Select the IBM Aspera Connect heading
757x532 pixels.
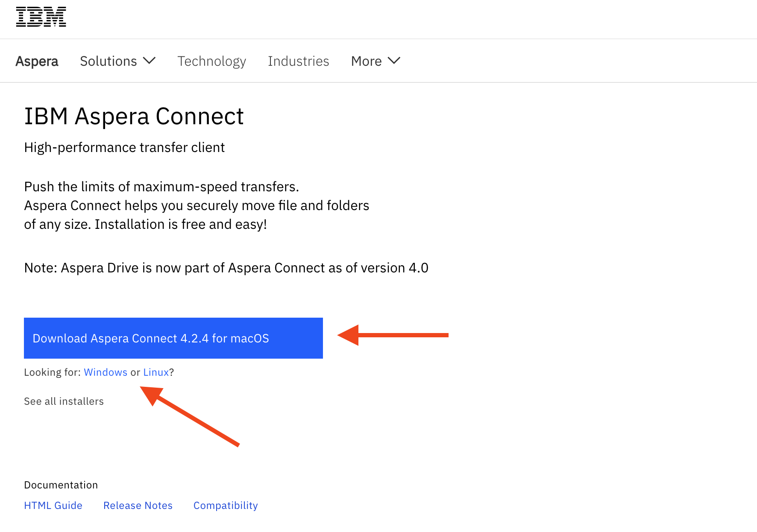134,116
